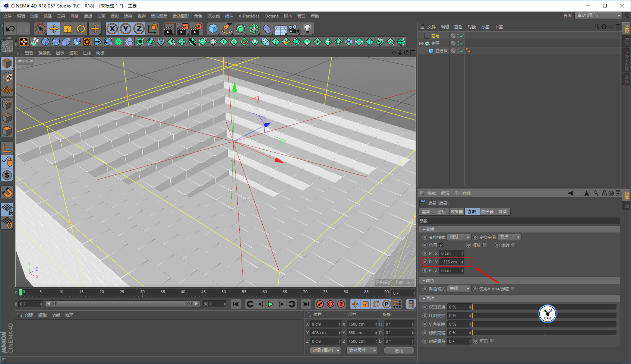Enable the 使用Alpha/强度 checkbox
631x364 pixels.
(513, 289)
